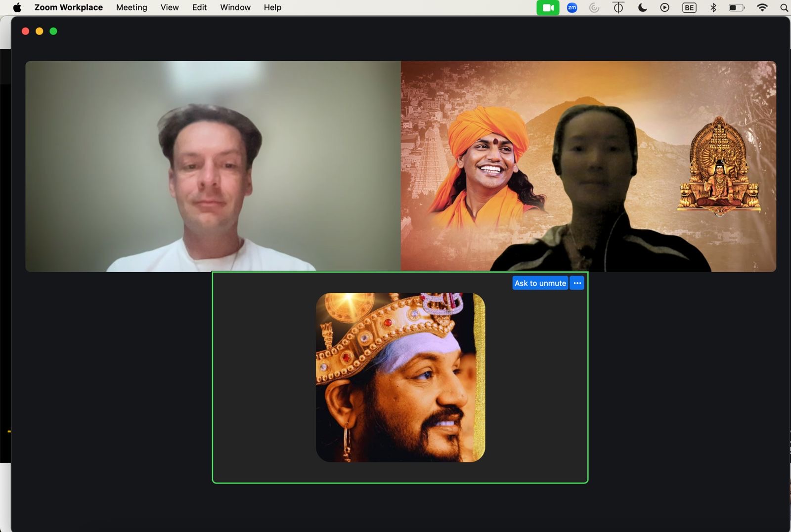The width and height of the screenshot is (791, 532).
Task: Click the crowned profile picture in highlighted tile
Action: tap(400, 378)
